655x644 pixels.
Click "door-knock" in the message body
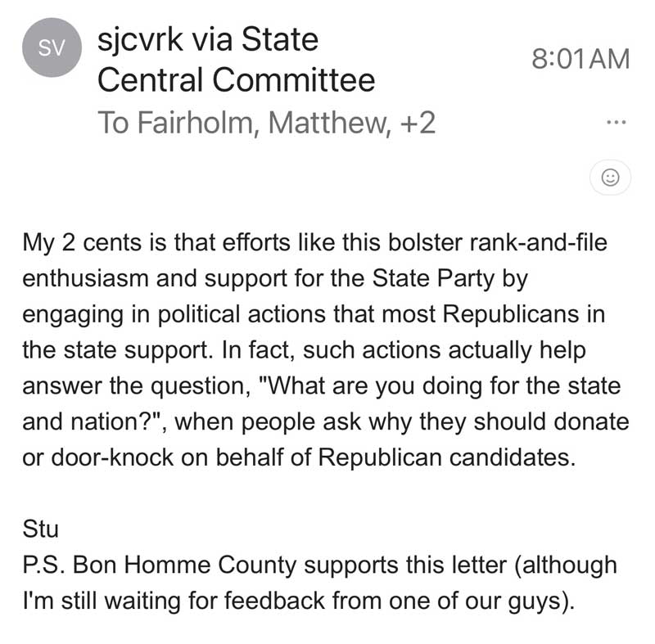click(x=112, y=457)
